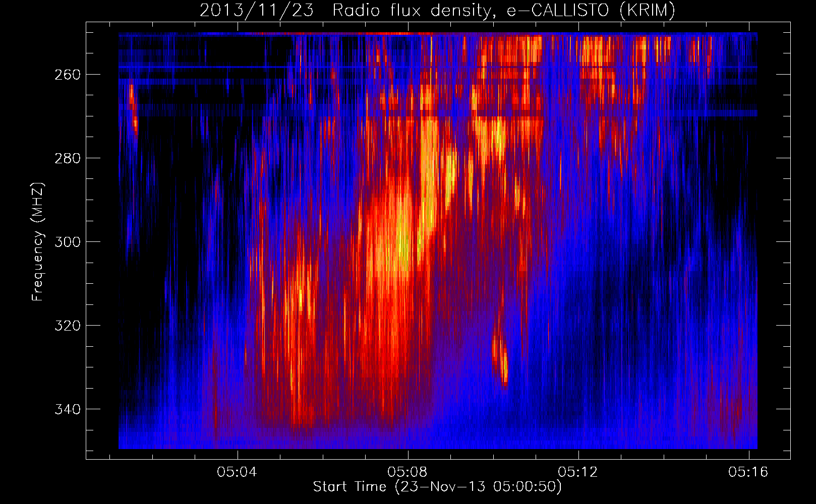This screenshot has width=816, height=504.
Task: Click the 300 frequency tick label
Action: (68, 242)
